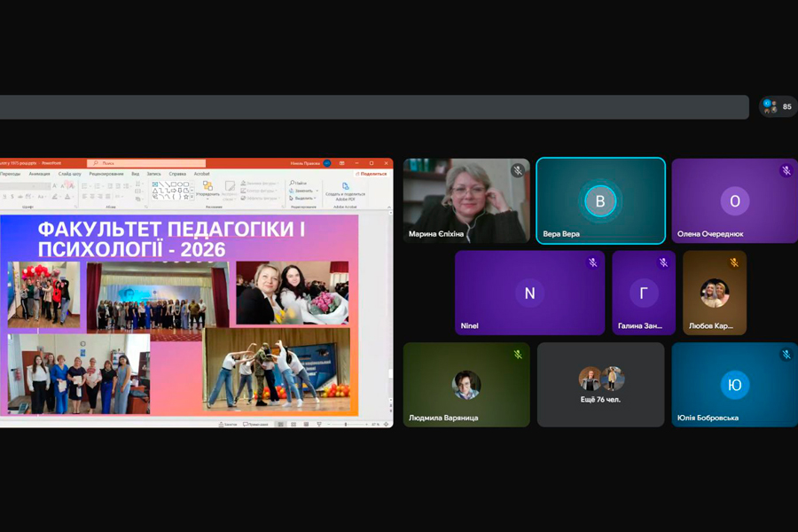Open the Заметки notes pane in status bar
798x532 pixels.
tap(228, 425)
